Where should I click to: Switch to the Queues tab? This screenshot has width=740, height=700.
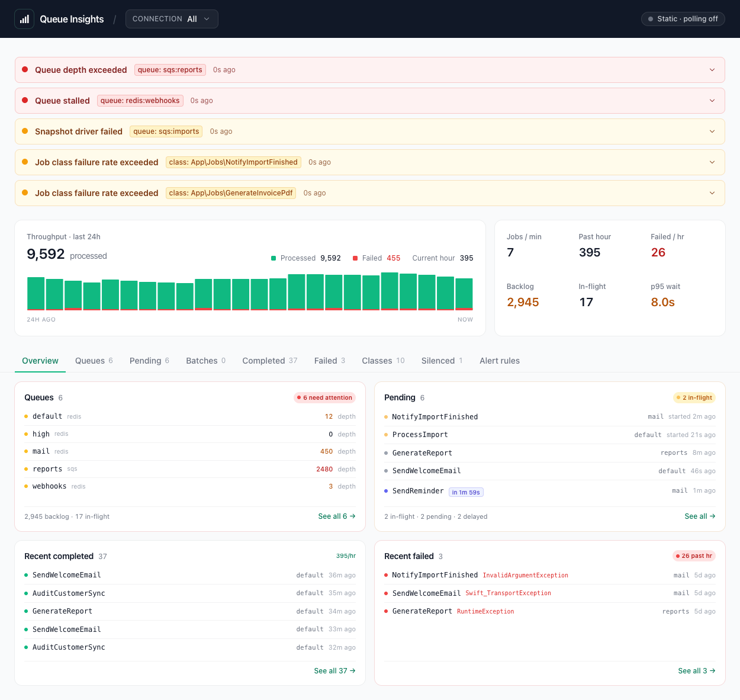click(94, 361)
